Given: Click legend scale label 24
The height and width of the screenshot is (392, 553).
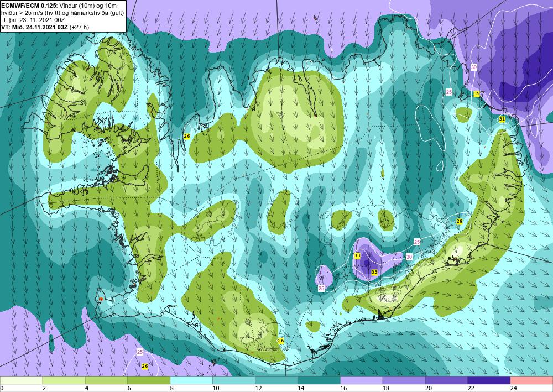Looking at the screenshot, I should tap(514, 388).
